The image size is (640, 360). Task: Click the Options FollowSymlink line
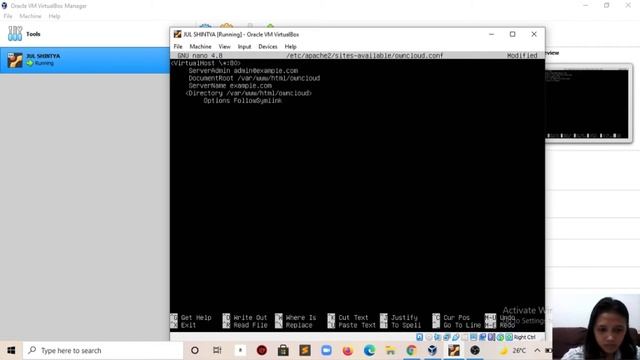pos(242,100)
